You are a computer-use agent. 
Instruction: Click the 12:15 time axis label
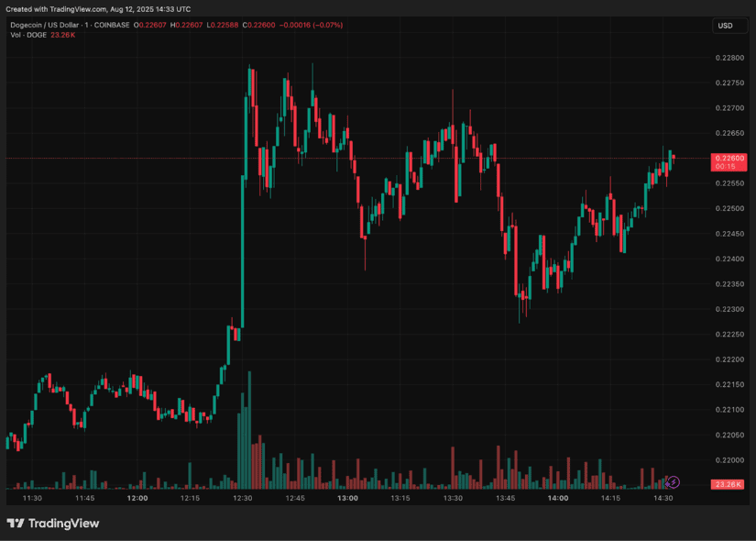190,498
